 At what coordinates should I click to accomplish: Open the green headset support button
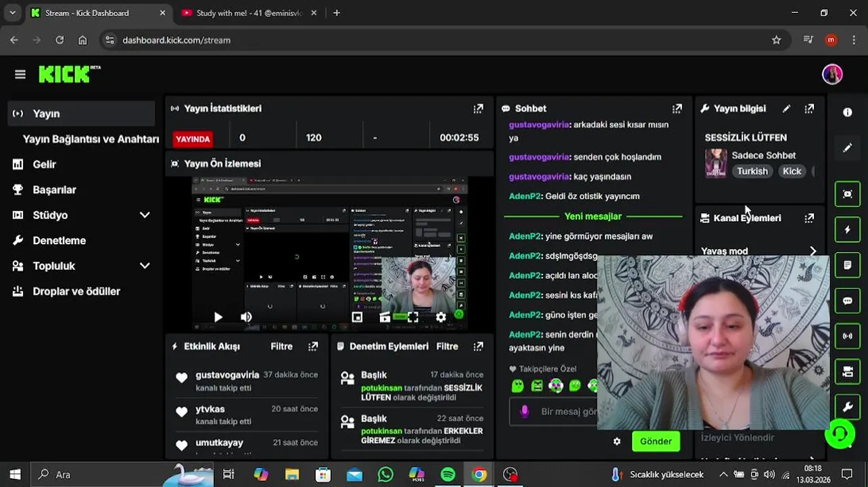(x=840, y=434)
